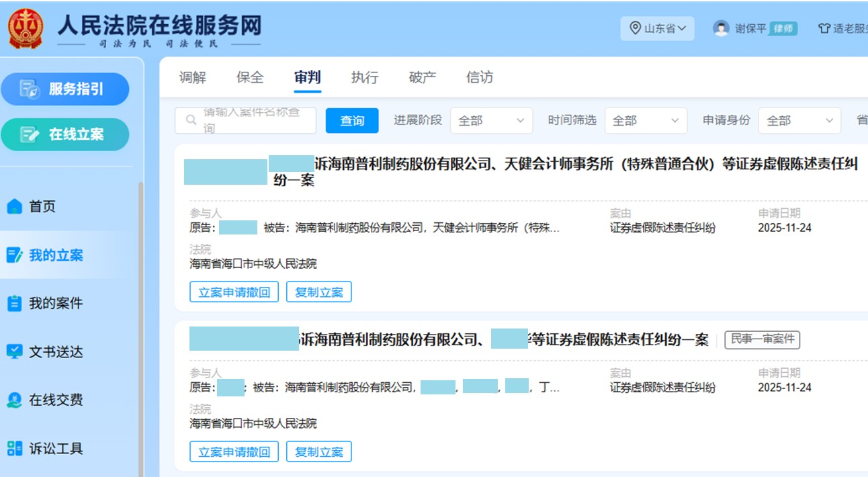Click the sidebar vertical scrollbar
The image size is (868, 477).
tap(140, 329)
